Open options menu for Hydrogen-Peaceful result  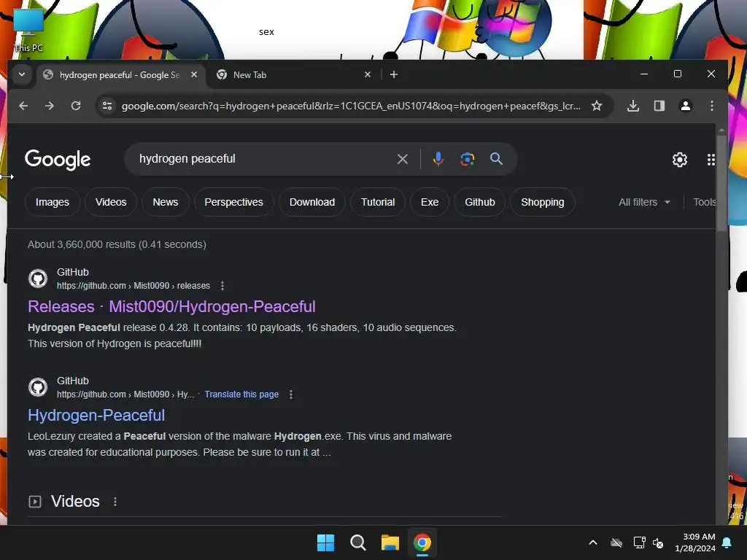(x=291, y=394)
